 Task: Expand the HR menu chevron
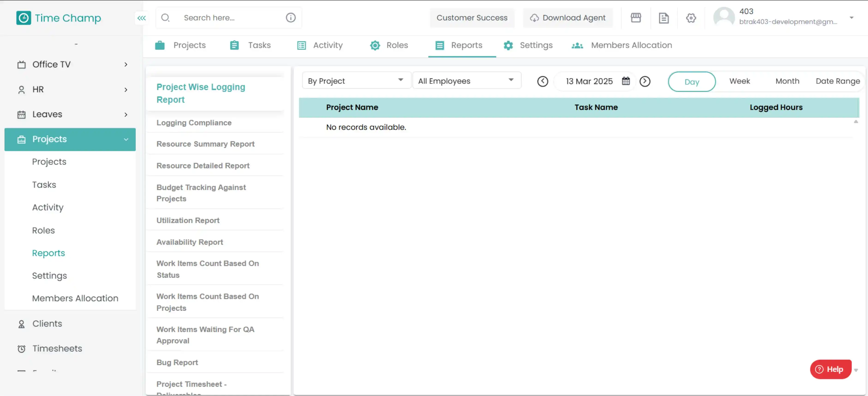126,89
